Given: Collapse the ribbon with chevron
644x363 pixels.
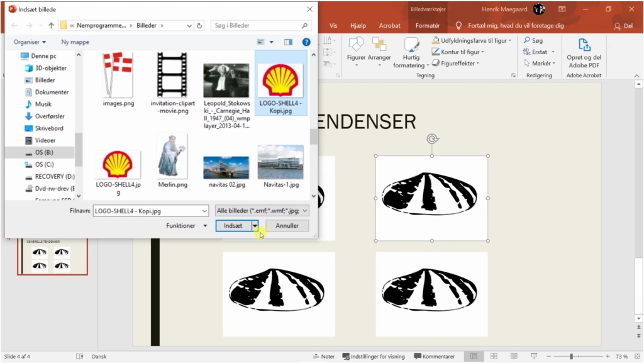Looking at the screenshot, I should tap(636, 75).
